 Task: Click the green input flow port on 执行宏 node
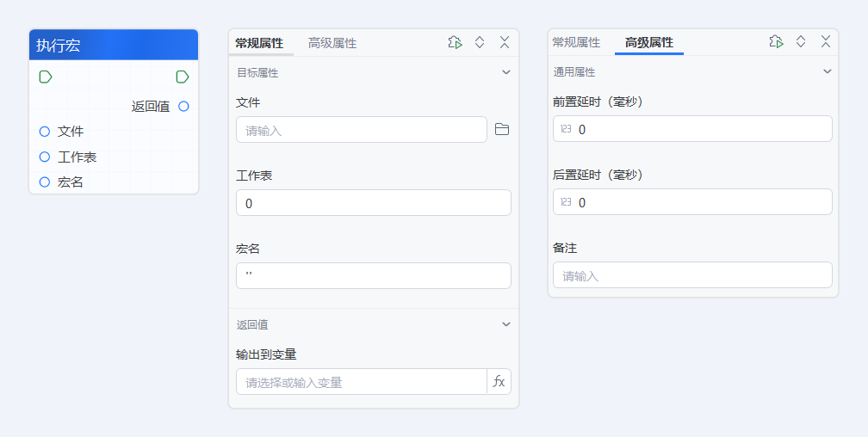click(x=46, y=77)
